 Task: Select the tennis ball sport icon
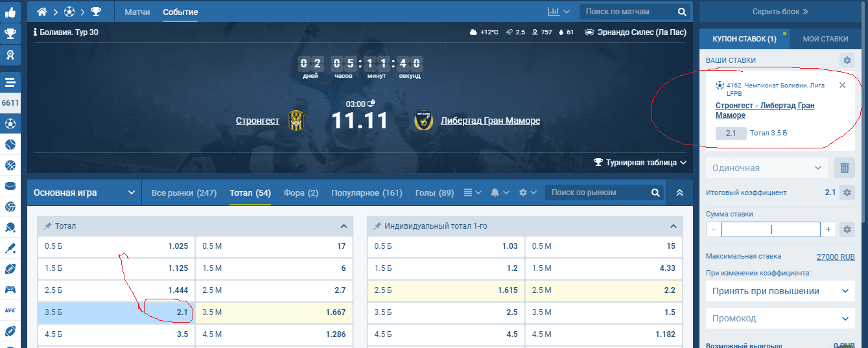10,145
